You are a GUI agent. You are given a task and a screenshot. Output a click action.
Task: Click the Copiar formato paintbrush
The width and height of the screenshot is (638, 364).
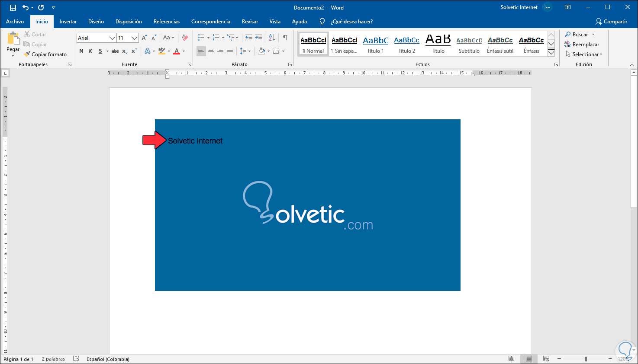coord(45,54)
